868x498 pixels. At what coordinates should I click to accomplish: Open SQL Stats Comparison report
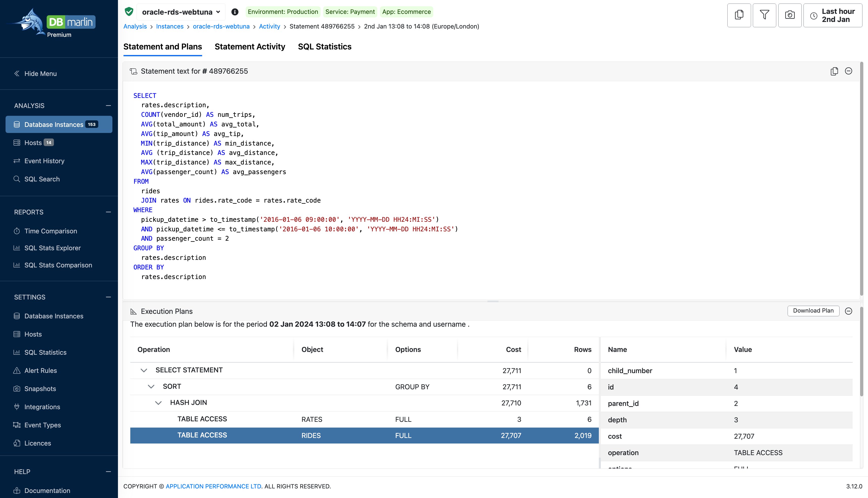[53, 265]
